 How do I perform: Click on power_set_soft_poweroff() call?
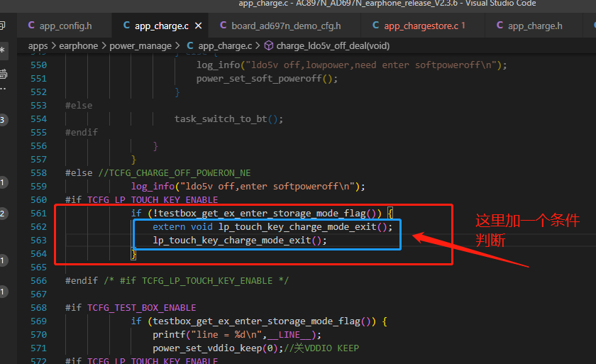[x=267, y=79]
